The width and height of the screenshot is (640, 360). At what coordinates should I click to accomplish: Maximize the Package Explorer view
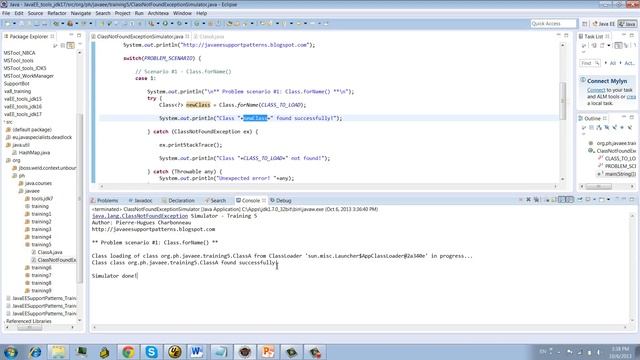point(79,36)
